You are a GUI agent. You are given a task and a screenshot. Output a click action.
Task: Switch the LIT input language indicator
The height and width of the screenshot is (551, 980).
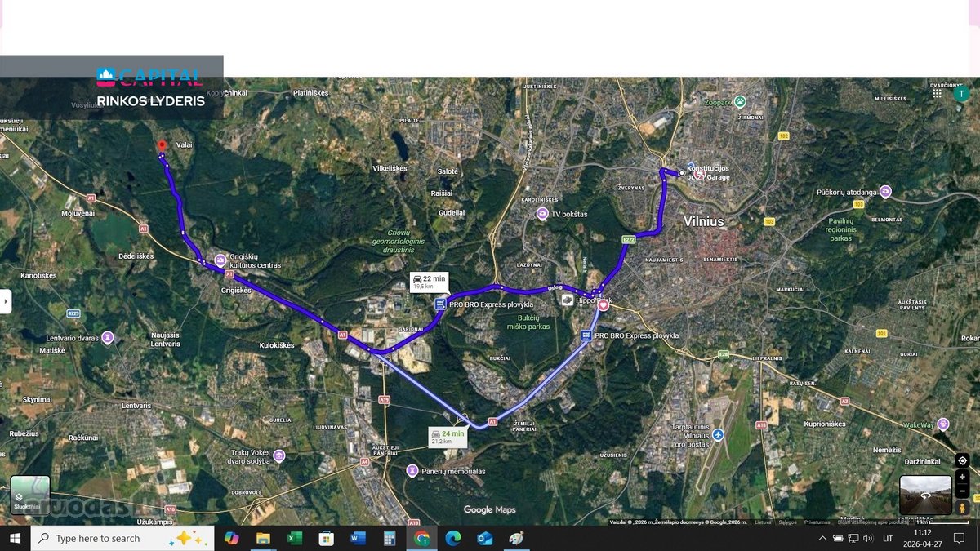tap(888, 538)
